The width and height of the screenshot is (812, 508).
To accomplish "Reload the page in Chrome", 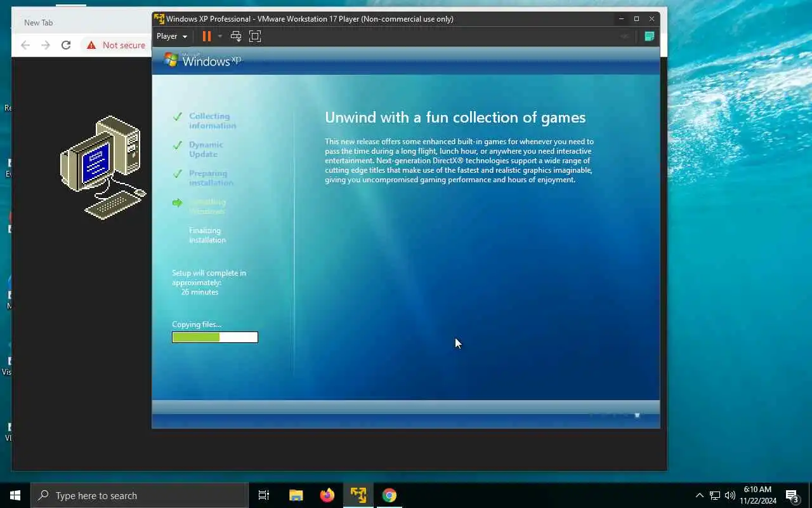I will tap(66, 45).
